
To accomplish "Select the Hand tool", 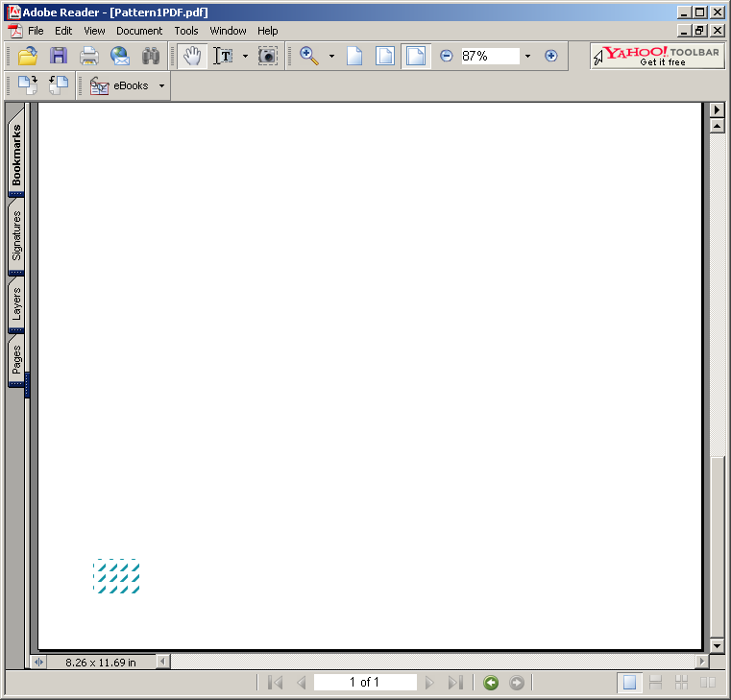I will (192, 56).
